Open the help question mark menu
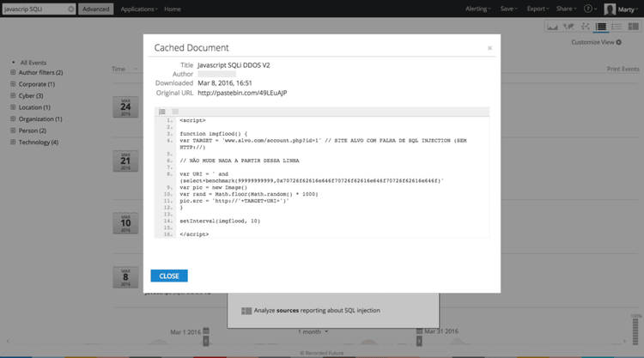The height and width of the screenshot is (358, 644). click(x=591, y=9)
